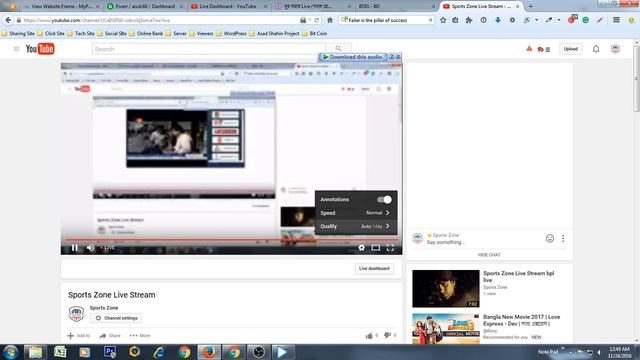Open the Sports Zone channel name link

[104, 308]
